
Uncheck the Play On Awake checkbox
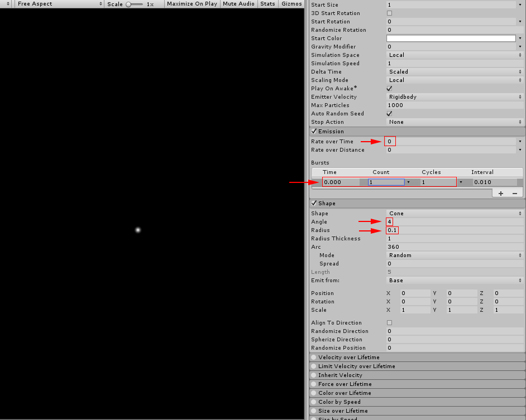(389, 89)
